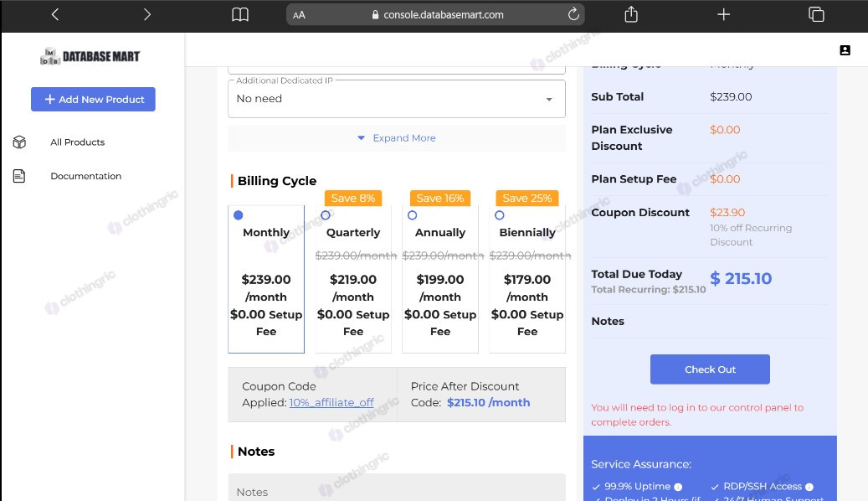Click the Plan Setup Fee $0.00 value
The image size is (868, 501).
[x=725, y=179]
